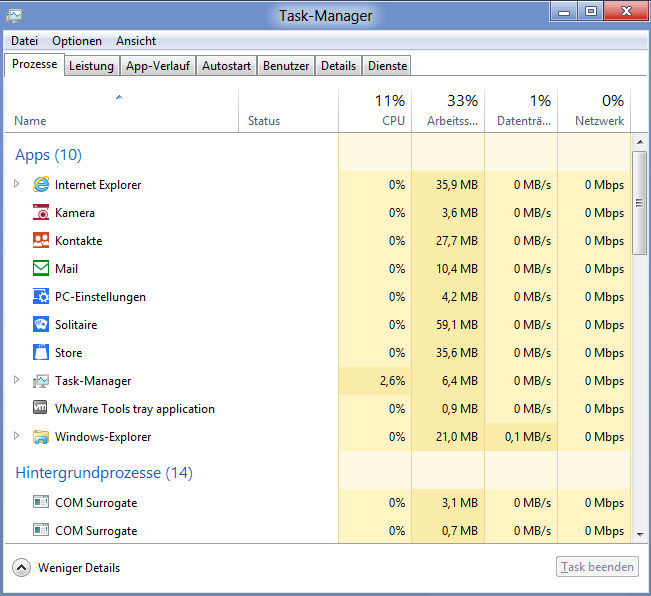Expand the Windows-Explorer process group
The width and height of the screenshot is (651, 596).
[16, 436]
